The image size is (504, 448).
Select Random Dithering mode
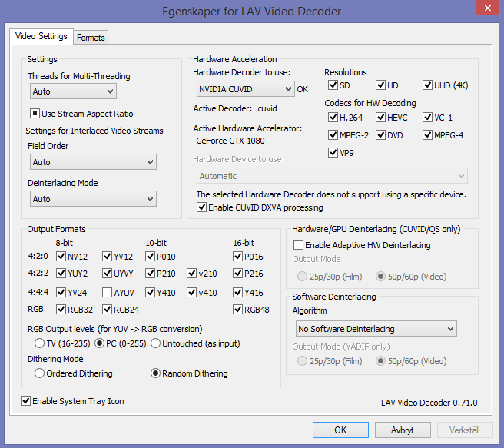pyautogui.click(x=155, y=373)
